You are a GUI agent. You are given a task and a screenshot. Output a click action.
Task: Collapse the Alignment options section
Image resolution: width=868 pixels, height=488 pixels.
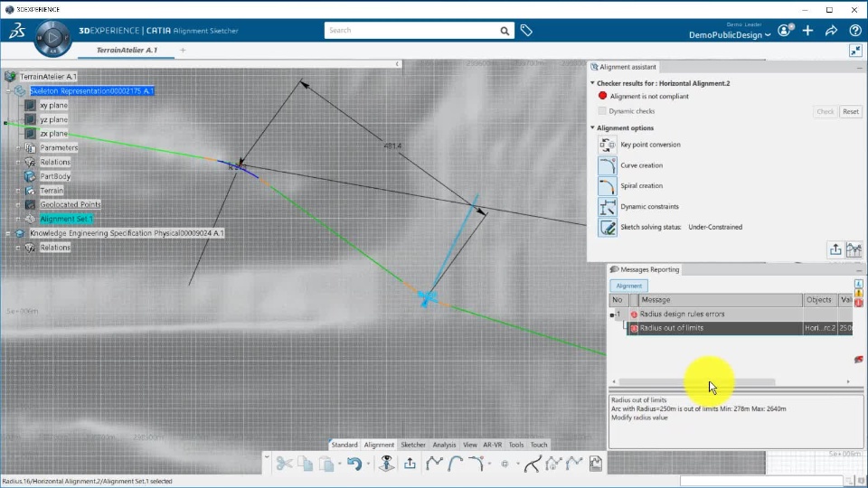(592, 127)
